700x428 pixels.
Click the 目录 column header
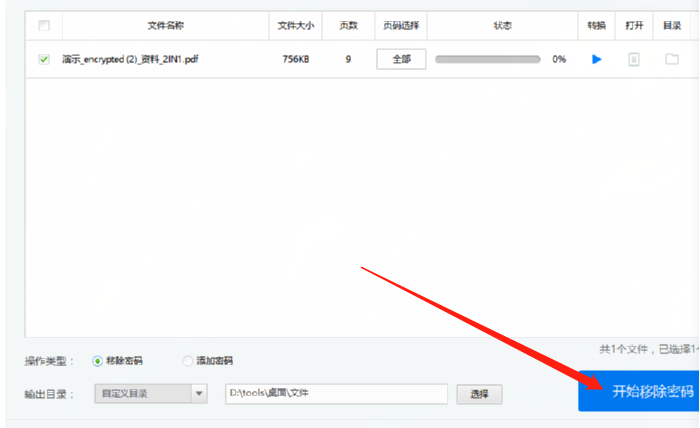pyautogui.click(x=672, y=25)
